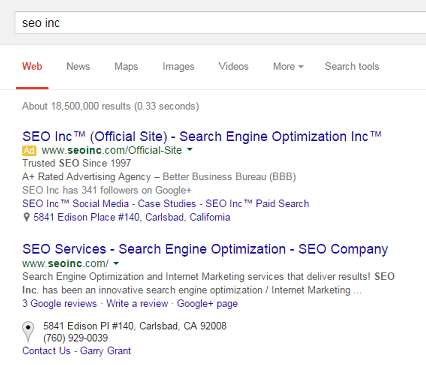Screen dimensions: 426x365
Task: Switch to the News tab
Action: click(78, 66)
